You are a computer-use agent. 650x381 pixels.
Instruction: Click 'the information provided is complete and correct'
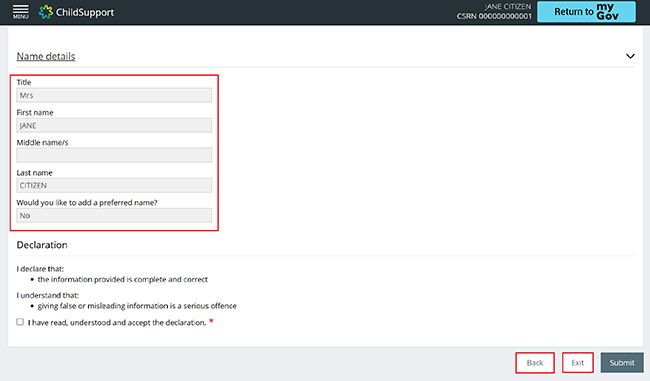click(123, 279)
